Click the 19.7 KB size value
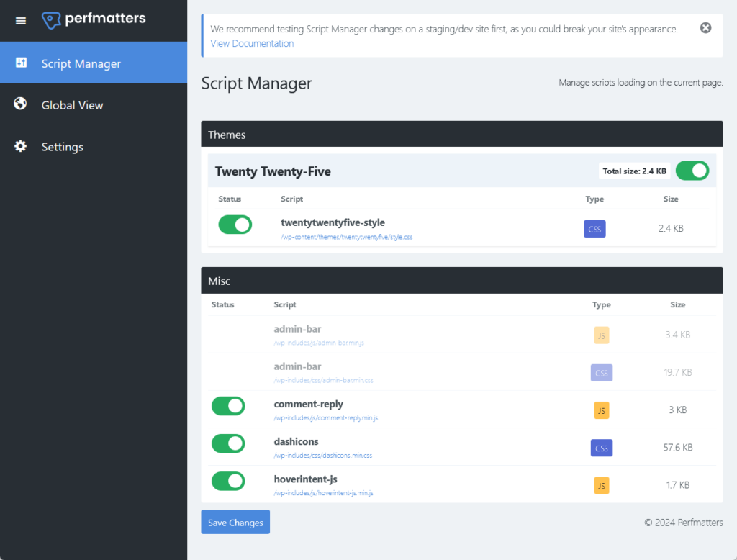 678,372
